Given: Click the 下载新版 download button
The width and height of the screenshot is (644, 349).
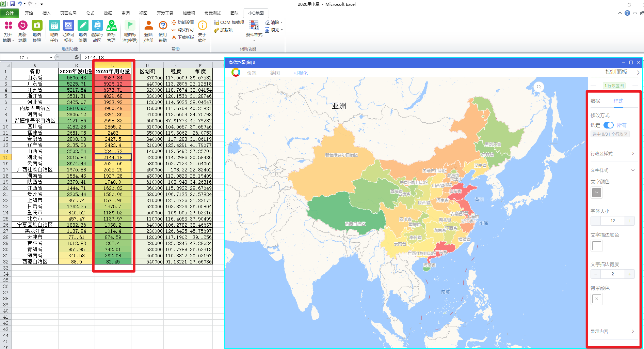Looking at the screenshot, I should point(183,37).
